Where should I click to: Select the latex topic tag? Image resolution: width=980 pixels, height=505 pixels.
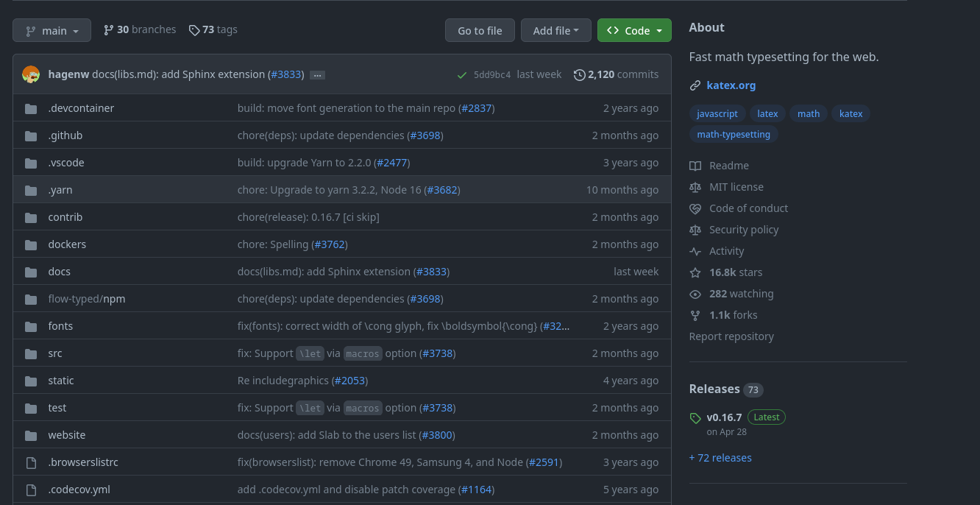767,113
